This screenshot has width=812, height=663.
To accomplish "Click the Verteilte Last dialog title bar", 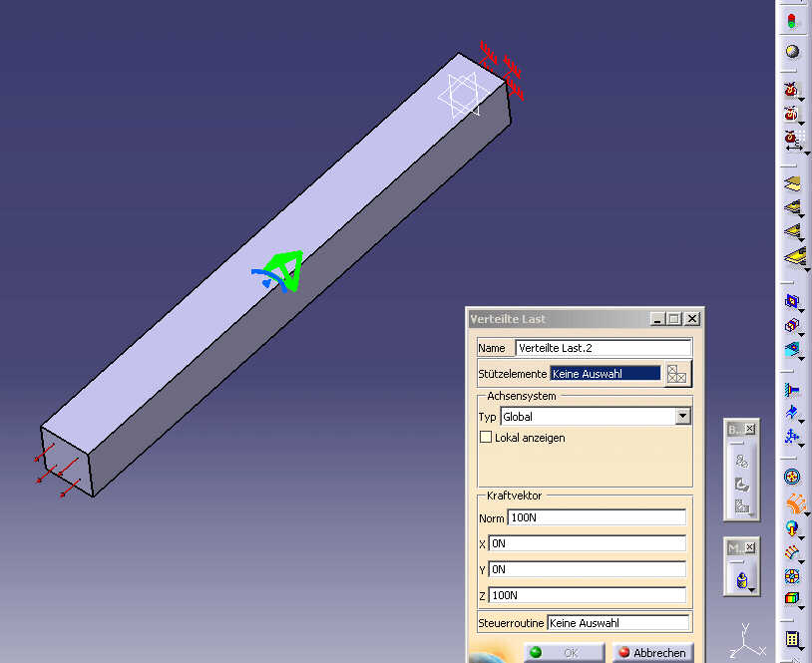I will point(559,319).
